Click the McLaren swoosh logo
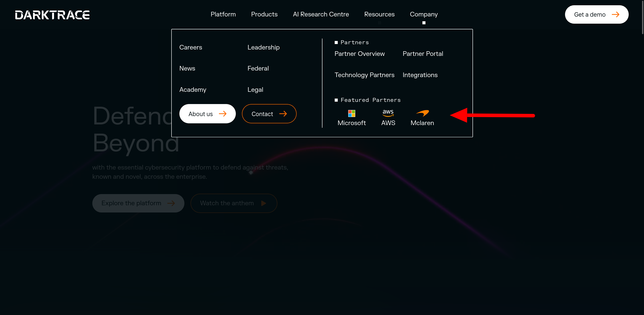Viewport: 644px width, 315px height. tap(422, 113)
